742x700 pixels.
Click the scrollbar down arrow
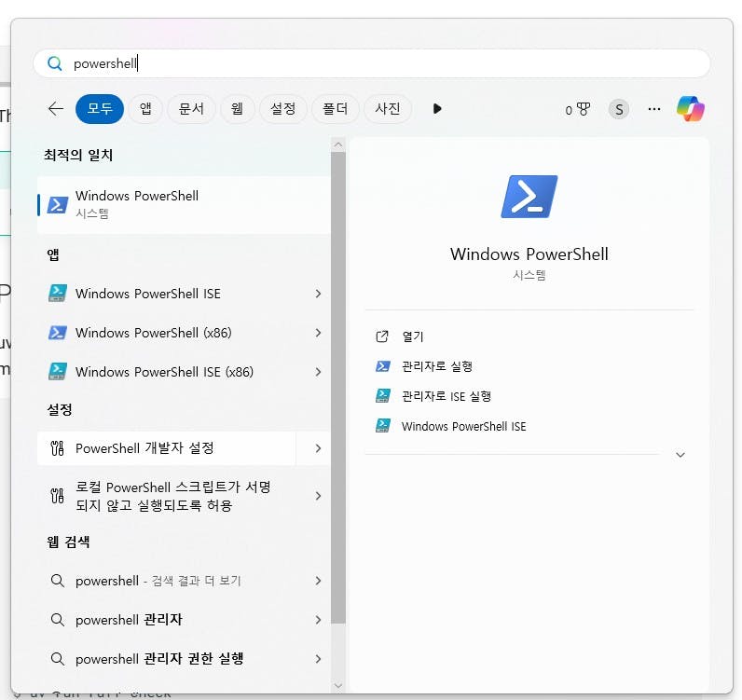point(337,685)
